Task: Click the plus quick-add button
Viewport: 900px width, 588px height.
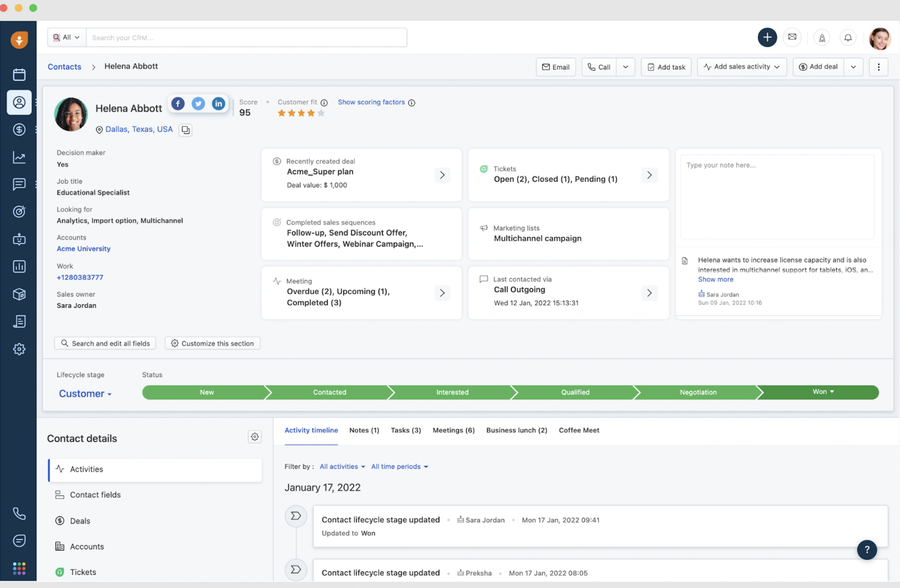Action: (x=767, y=37)
